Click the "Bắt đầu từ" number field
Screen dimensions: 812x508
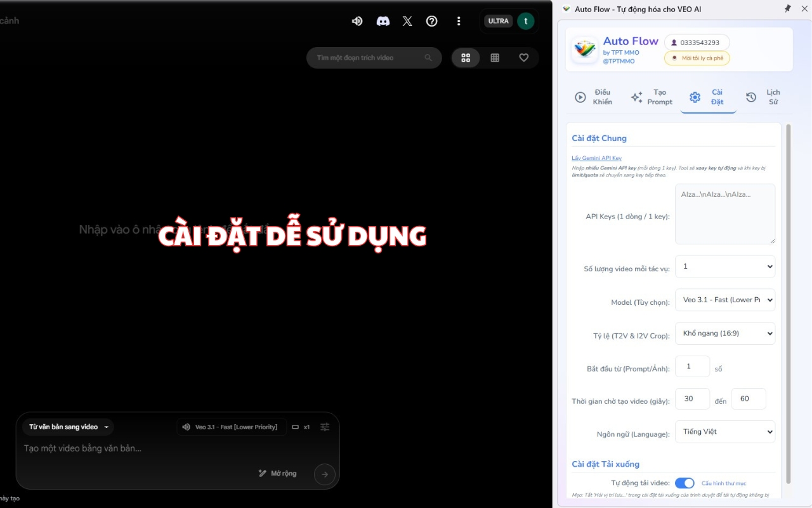point(692,366)
